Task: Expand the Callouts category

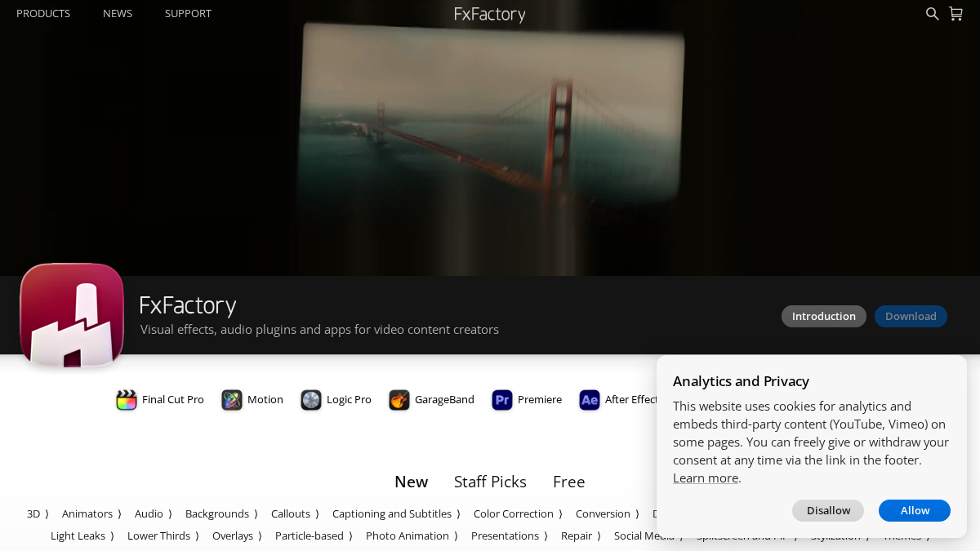Action: (296, 513)
